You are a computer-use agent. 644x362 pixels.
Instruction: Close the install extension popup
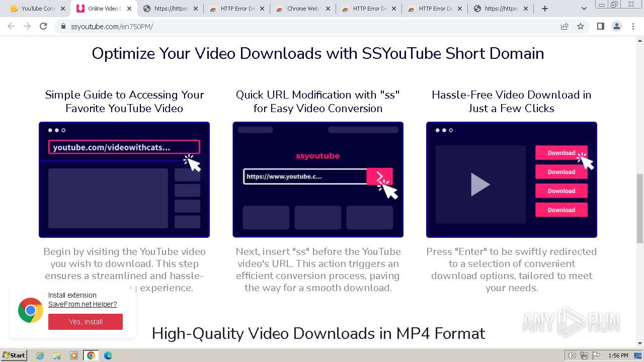click(131, 288)
